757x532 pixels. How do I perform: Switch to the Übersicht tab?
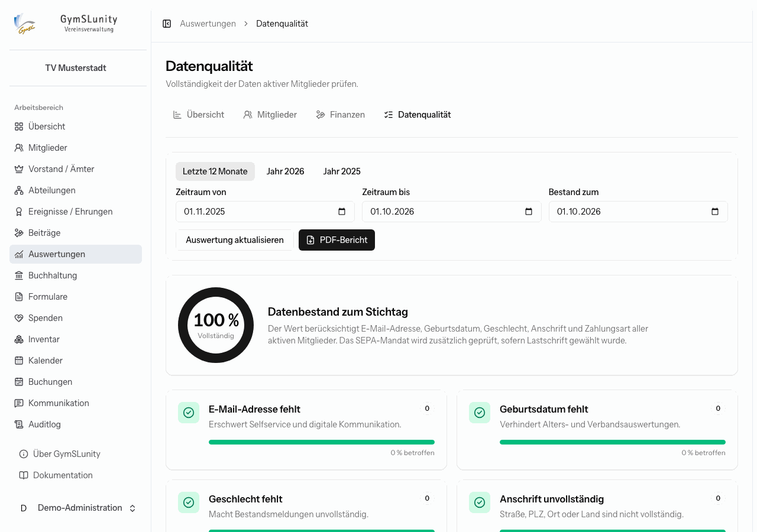[199, 115]
